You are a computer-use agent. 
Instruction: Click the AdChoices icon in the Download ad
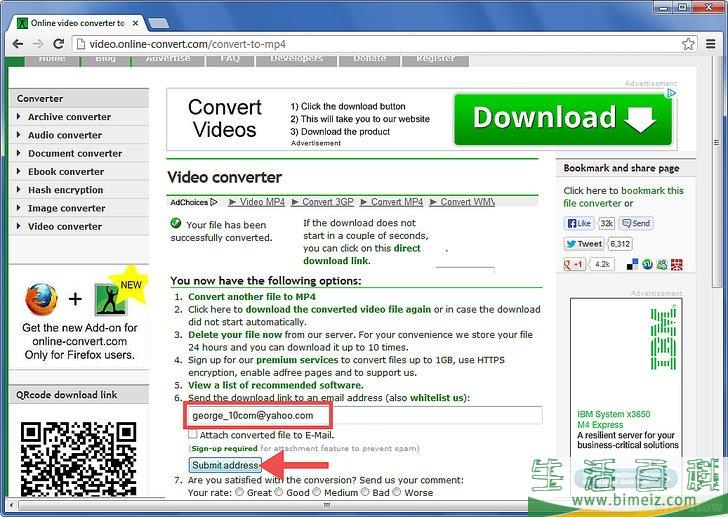click(671, 93)
